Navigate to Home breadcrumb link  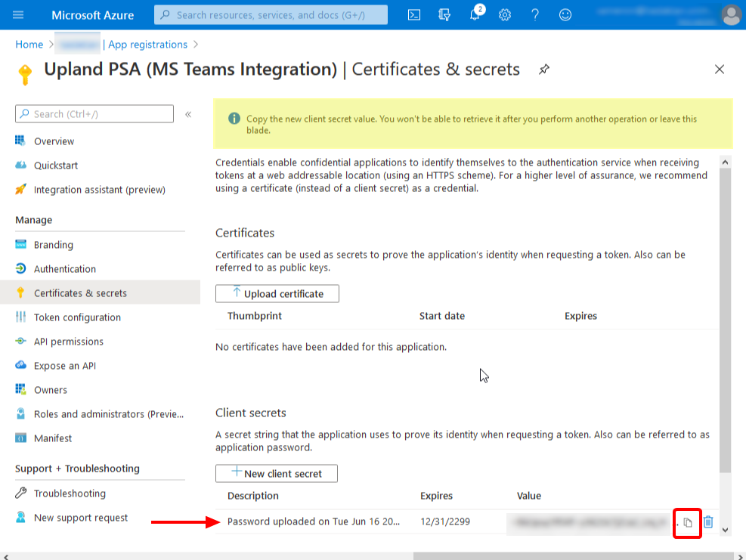point(29,45)
